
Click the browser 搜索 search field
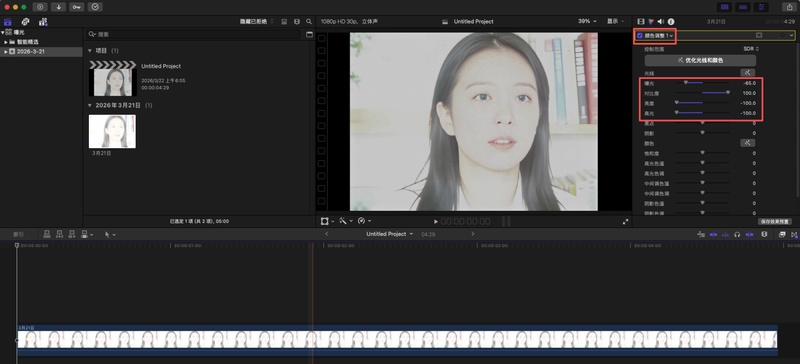[x=193, y=34]
